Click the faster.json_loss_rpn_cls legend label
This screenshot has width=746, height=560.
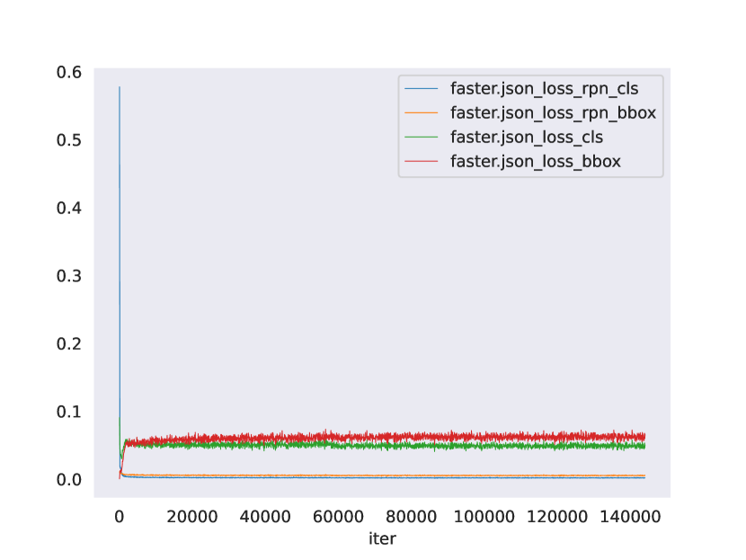[545, 89]
